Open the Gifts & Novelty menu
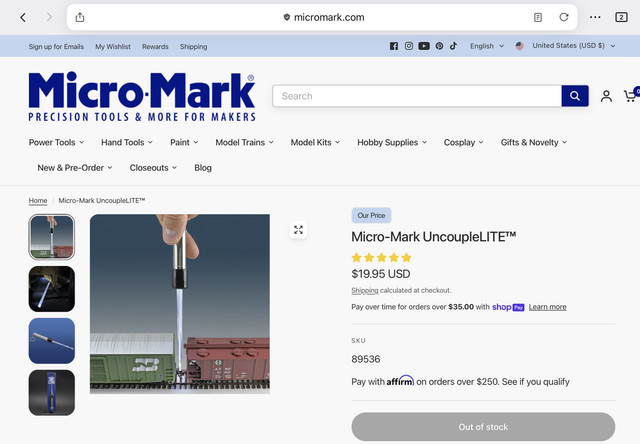 [534, 142]
